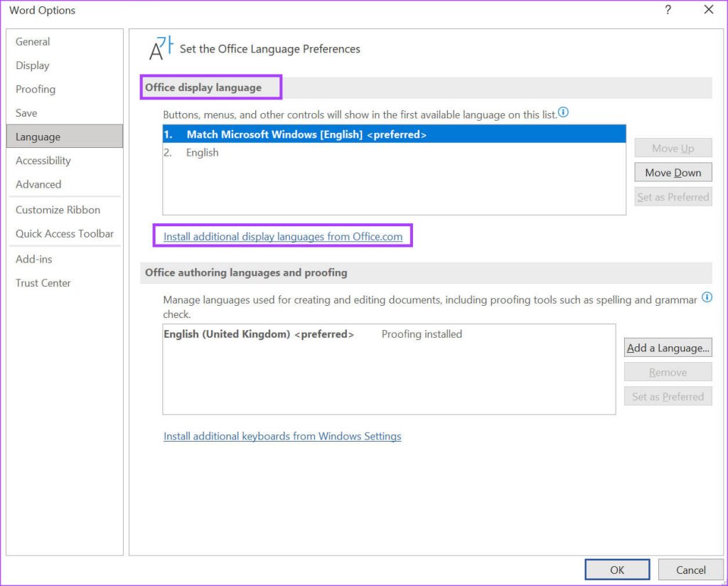Select the second English display language entry

pyautogui.click(x=394, y=152)
